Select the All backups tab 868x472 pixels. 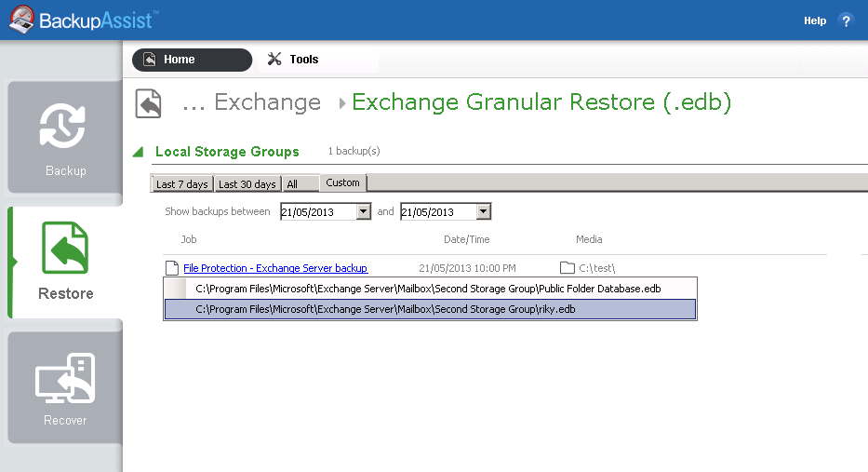(300, 184)
